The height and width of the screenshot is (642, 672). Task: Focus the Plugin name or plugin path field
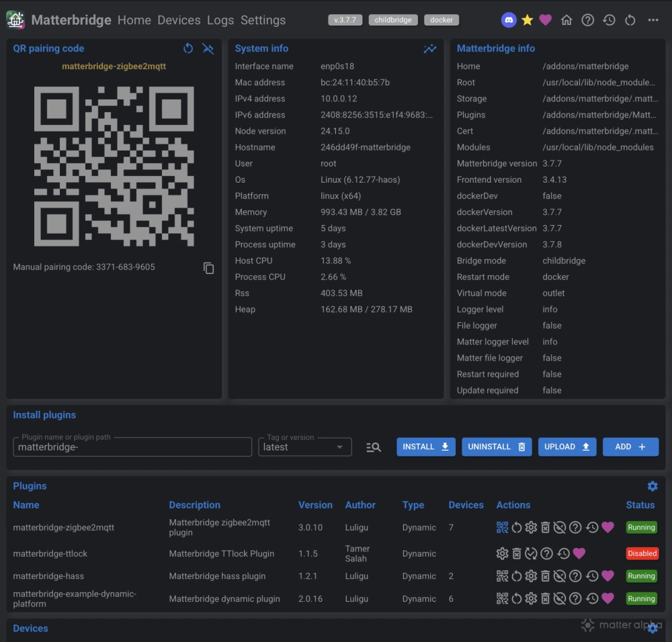132,447
